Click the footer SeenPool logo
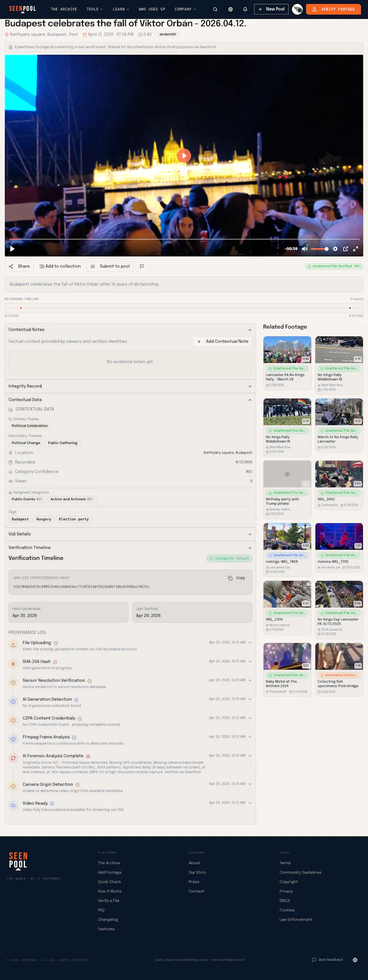The width and height of the screenshot is (368, 980). click(x=18, y=860)
